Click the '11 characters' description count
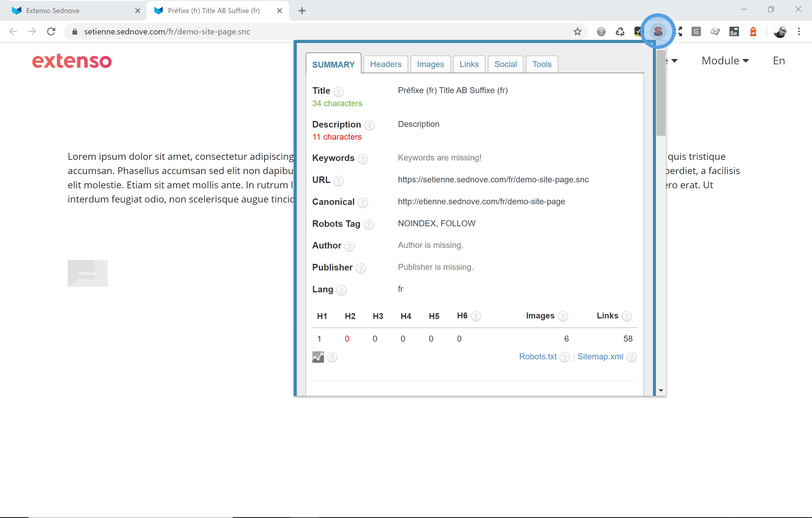This screenshot has width=812, height=518. [337, 137]
